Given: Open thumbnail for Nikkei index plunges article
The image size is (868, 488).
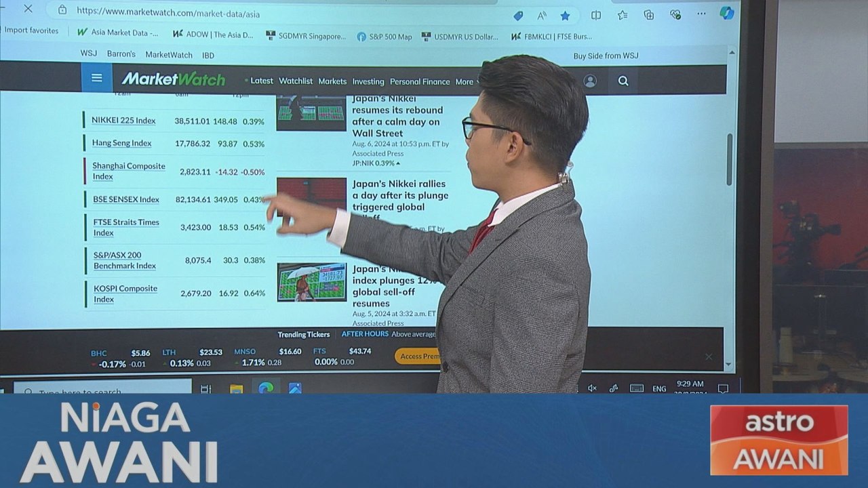Looking at the screenshot, I should tap(312, 282).
